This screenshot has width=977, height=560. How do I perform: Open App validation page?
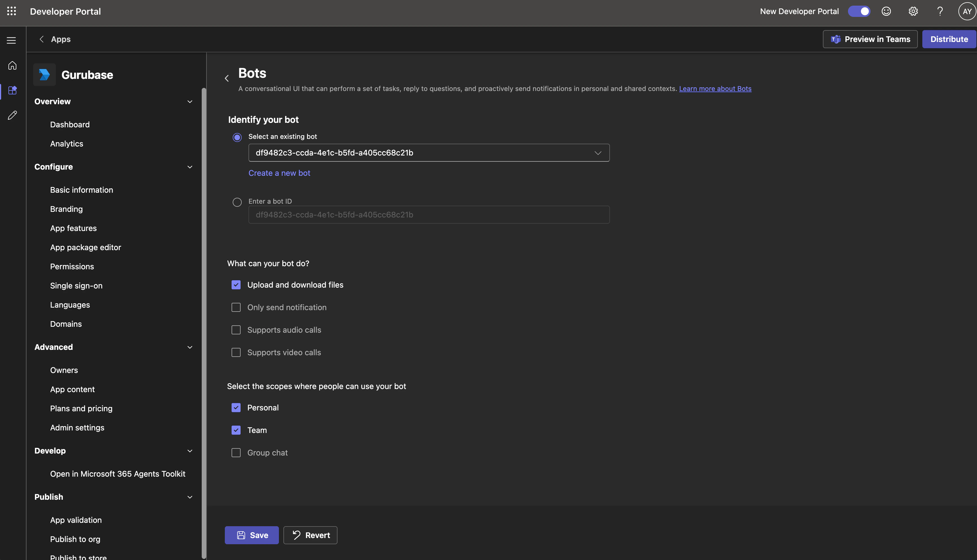[76, 520]
